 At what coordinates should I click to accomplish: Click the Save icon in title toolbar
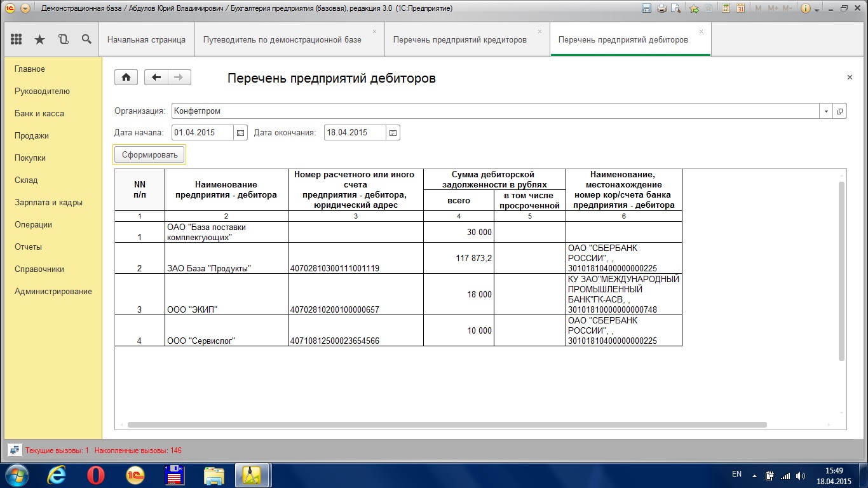pyautogui.click(x=647, y=8)
